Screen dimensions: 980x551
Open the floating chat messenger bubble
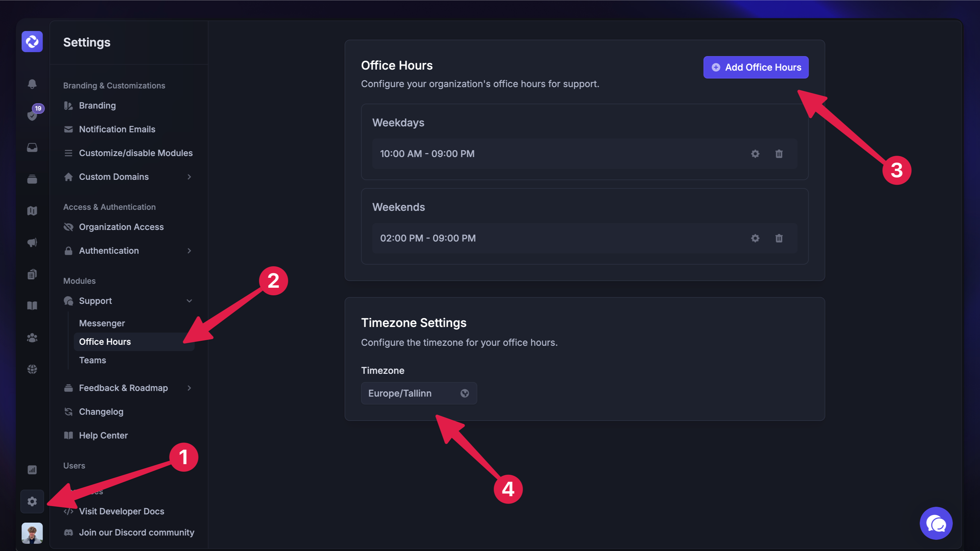pos(936,523)
